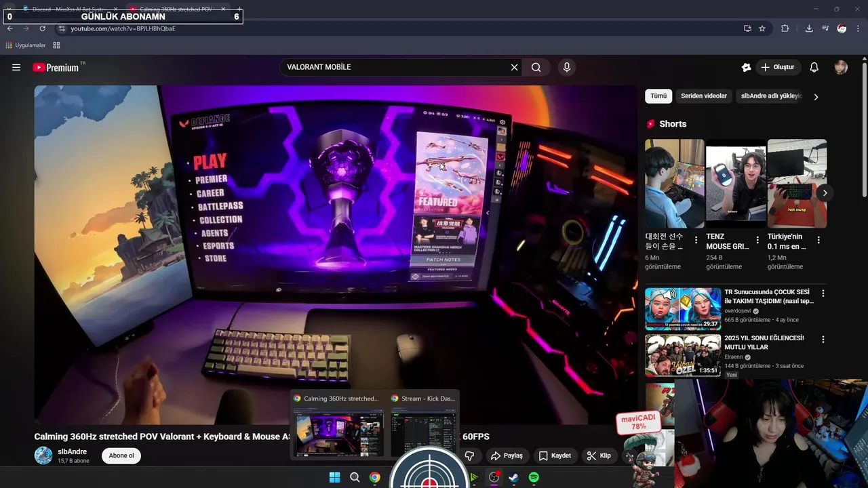
Task: Dislike the video with thumbs down
Action: [469, 455]
